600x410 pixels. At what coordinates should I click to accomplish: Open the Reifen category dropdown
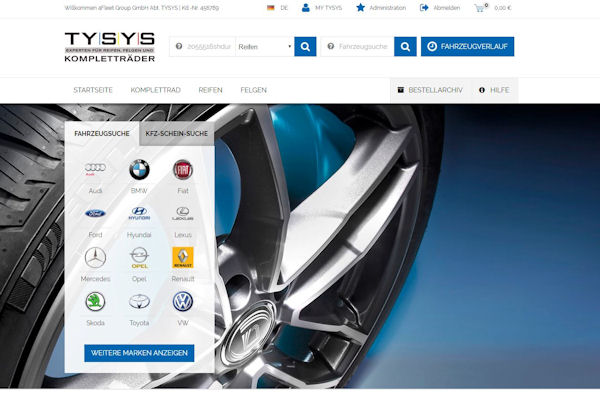point(265,47)
